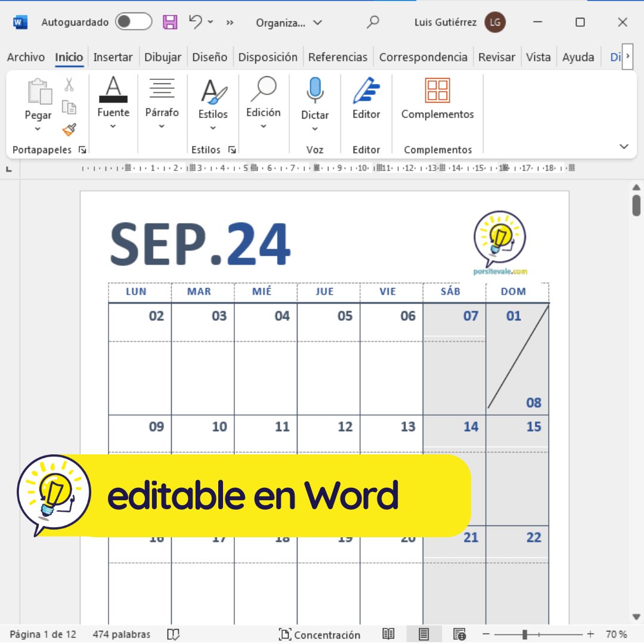This screenshot has width=644, height=644.
Task: Click the SEP.24 calendar heading
Action: [x=201, y=244]
